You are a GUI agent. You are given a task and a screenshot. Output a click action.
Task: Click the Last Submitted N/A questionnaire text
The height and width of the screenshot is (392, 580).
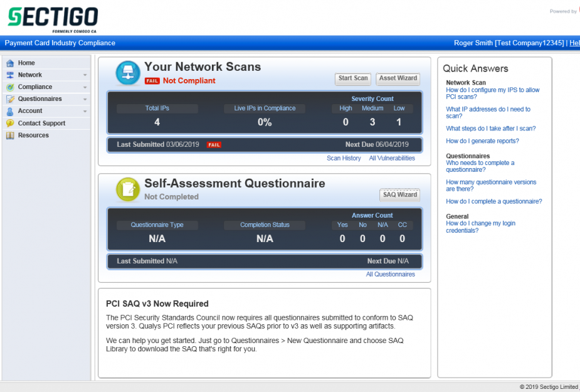[147, 261]
